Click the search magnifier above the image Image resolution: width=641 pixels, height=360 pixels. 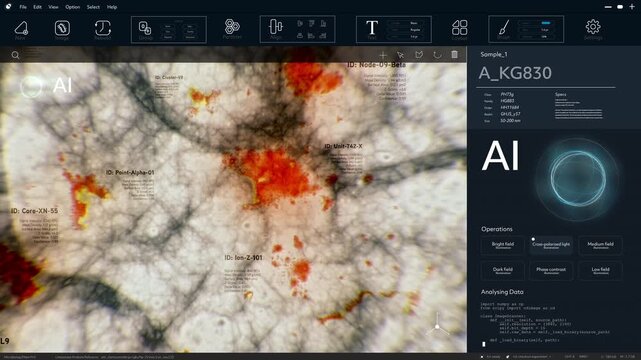[x=15, y=55]
